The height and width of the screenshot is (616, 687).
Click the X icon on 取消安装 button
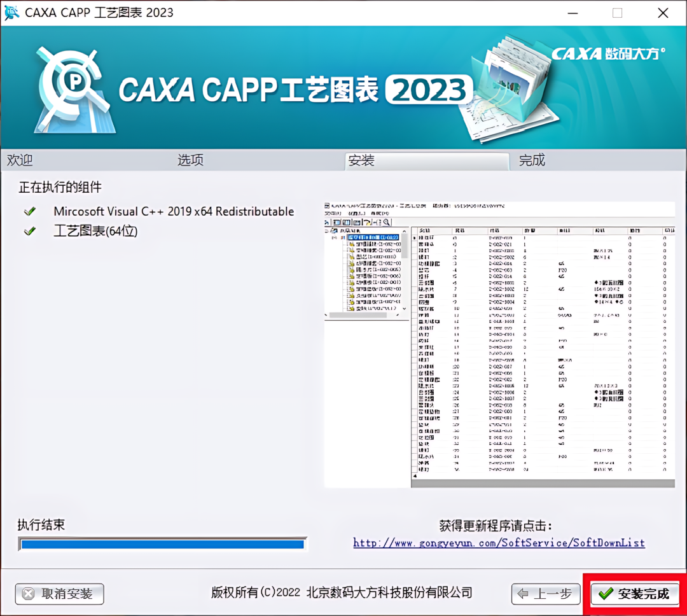tap(29, 594)
